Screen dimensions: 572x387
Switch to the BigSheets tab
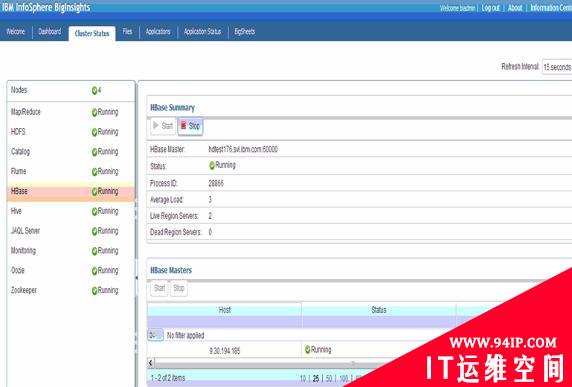click(244, 32)
